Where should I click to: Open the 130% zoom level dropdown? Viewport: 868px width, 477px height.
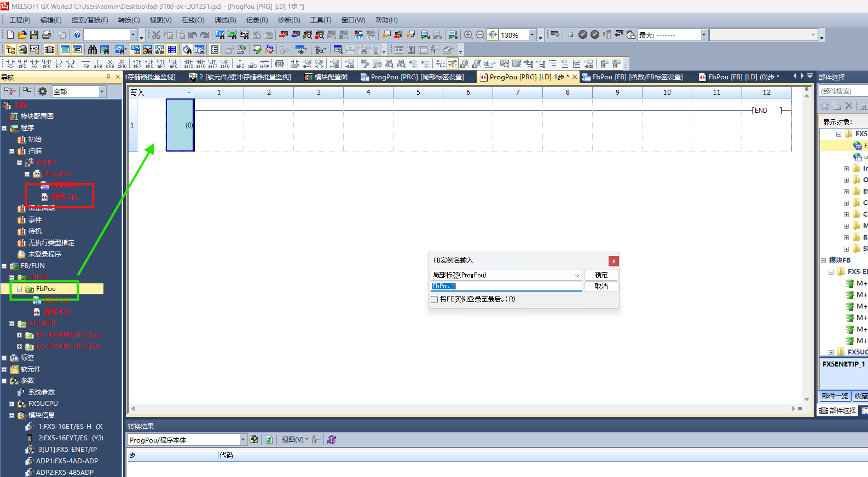[532, 35]
